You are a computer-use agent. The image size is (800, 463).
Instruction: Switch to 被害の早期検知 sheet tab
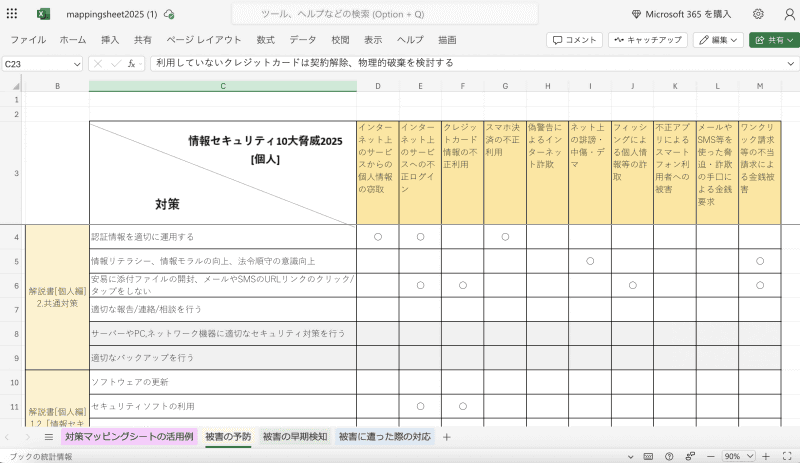pos(295,436)
